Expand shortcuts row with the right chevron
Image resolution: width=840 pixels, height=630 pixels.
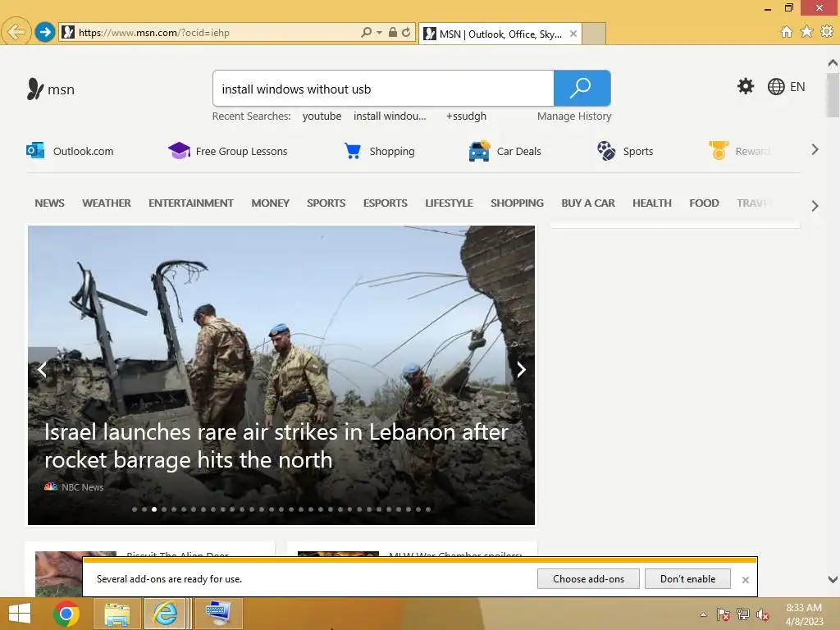click(815, 149)
